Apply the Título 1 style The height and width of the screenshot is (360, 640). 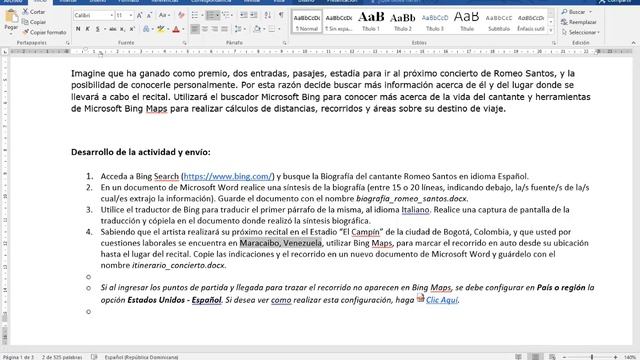371,22
